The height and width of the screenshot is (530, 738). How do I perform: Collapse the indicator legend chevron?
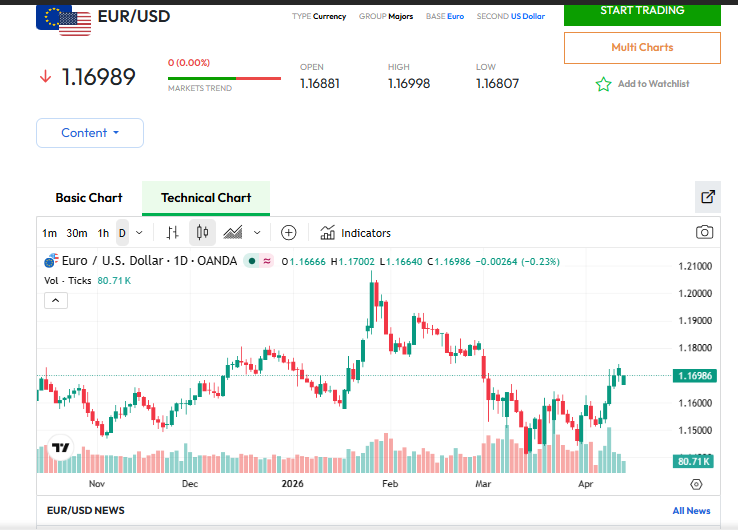coord(56,300)
